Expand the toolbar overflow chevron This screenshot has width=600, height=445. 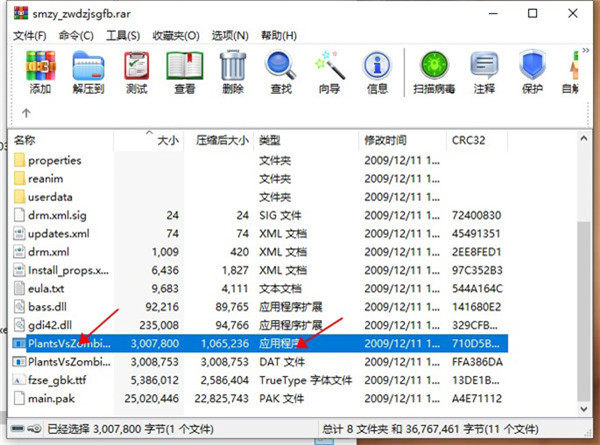pyautogui.click(x=585, y=50)
